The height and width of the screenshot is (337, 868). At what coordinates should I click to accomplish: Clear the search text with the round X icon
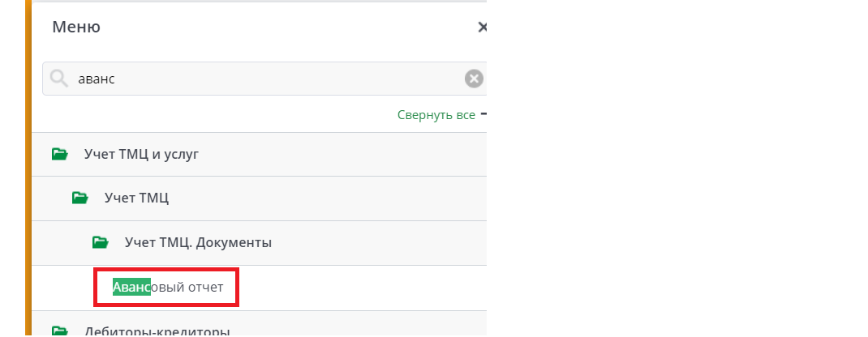[474, 79]
